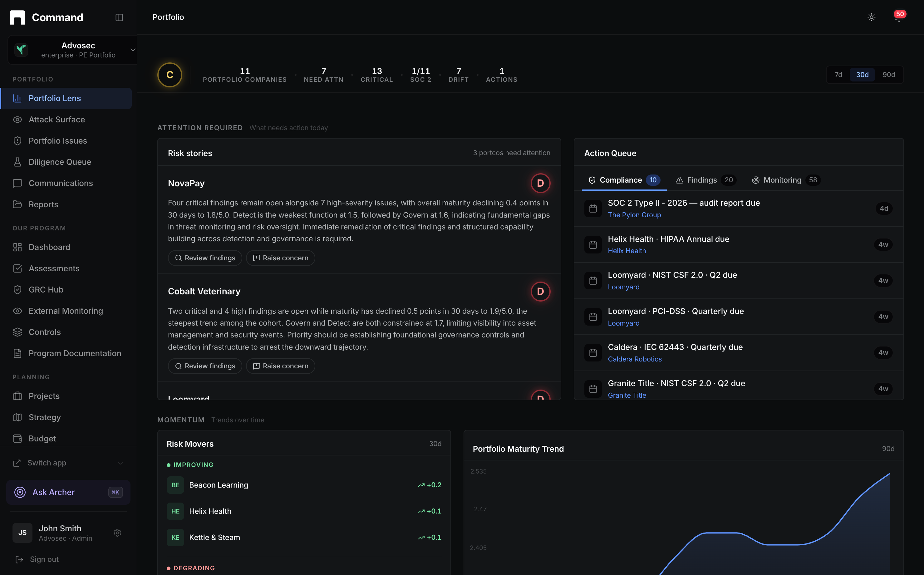Click the 3 portcos need attention text
Screen dimensions: 924x575
[511, 153]
